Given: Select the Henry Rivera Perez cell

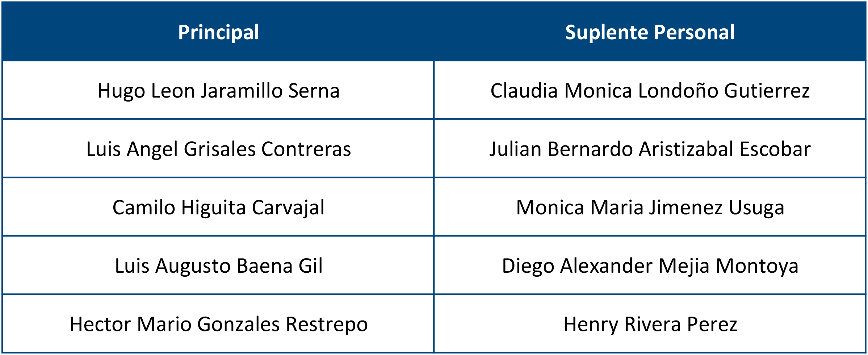Looking at the screenshot, I should pyautogui.click(x=650, y=324).
